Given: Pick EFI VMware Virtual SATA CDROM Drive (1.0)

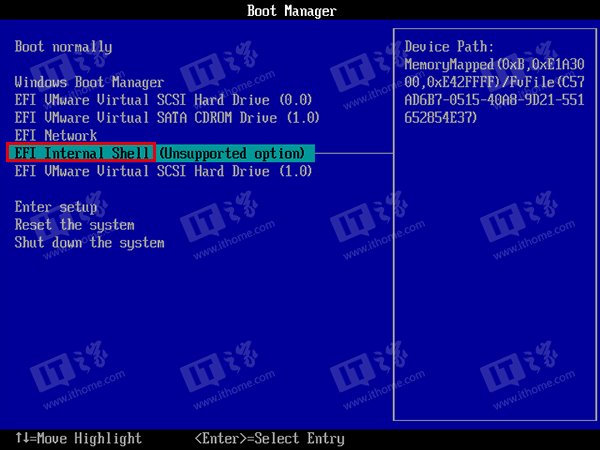Looking at the screenshot, I should [167, 117].
